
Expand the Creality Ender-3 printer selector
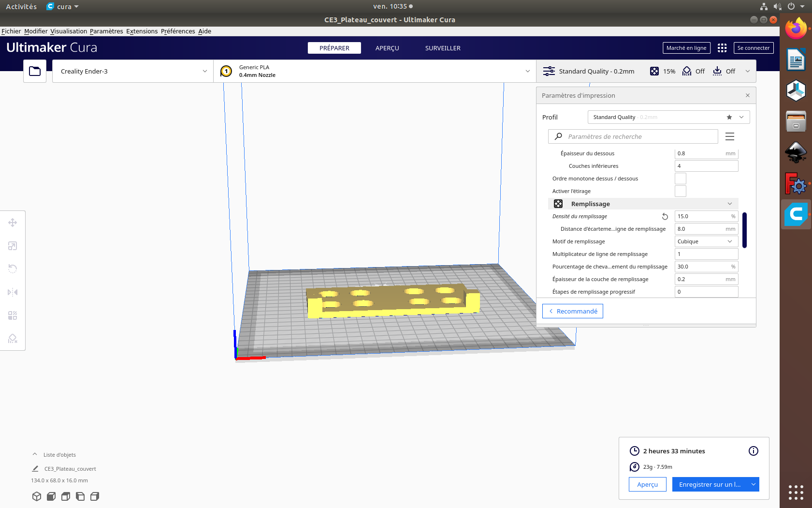pos(133,71)
